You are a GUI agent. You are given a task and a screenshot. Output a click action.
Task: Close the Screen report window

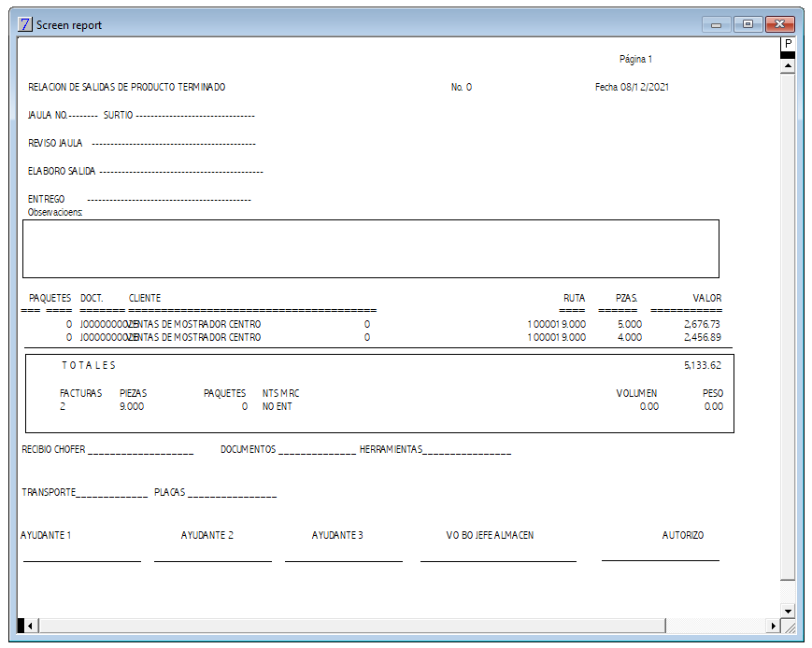[x=780, y=24]
